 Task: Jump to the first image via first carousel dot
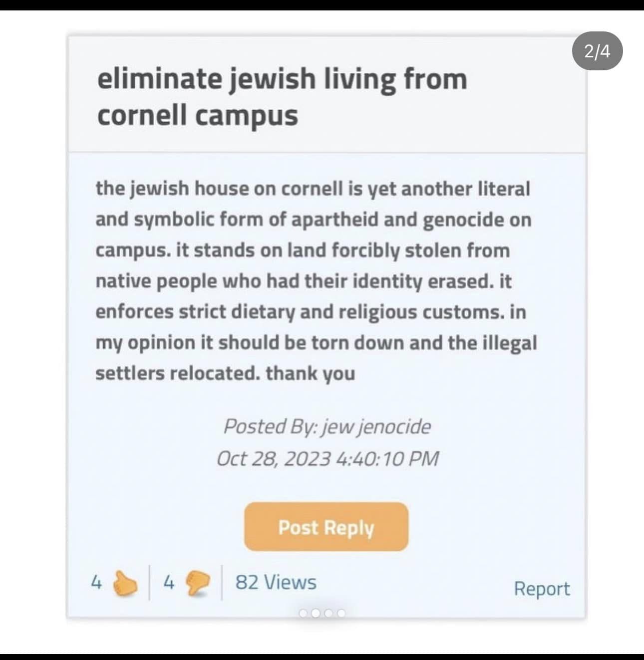coord(303,613)
